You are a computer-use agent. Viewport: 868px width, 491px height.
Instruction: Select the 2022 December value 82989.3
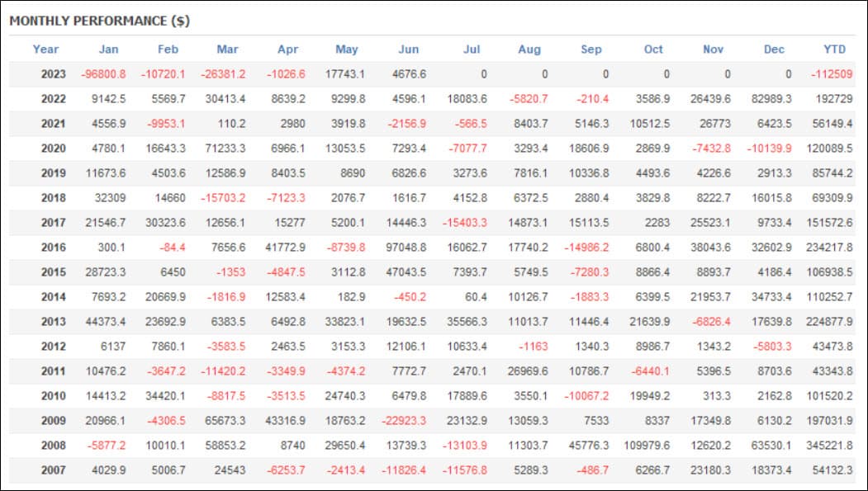[x=771, y=99]
